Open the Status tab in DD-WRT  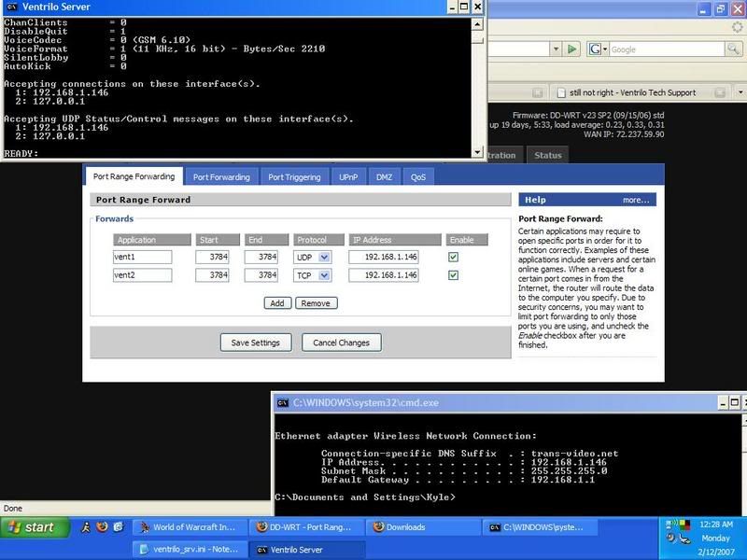548,155
